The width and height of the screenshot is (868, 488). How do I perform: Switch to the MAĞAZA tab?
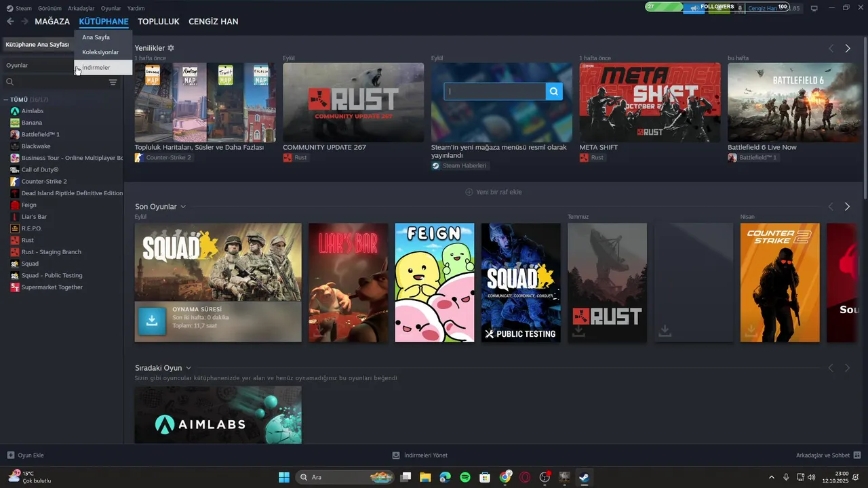pos(52,22)
